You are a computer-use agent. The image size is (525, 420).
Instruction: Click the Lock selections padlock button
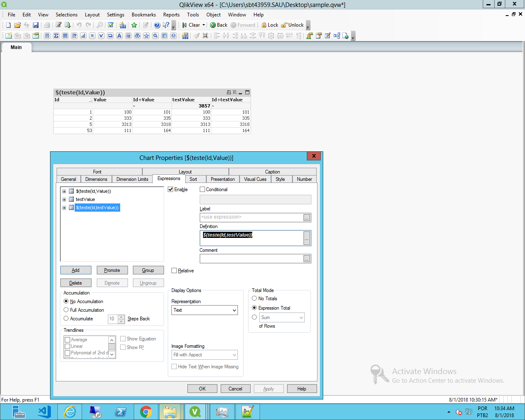tap(270, 25)
